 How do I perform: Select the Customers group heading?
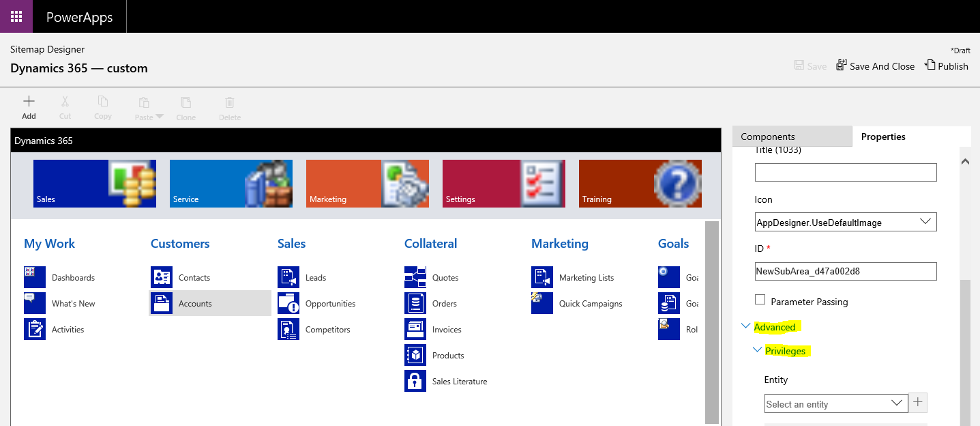pyautogui.click(x=180, y=244)
